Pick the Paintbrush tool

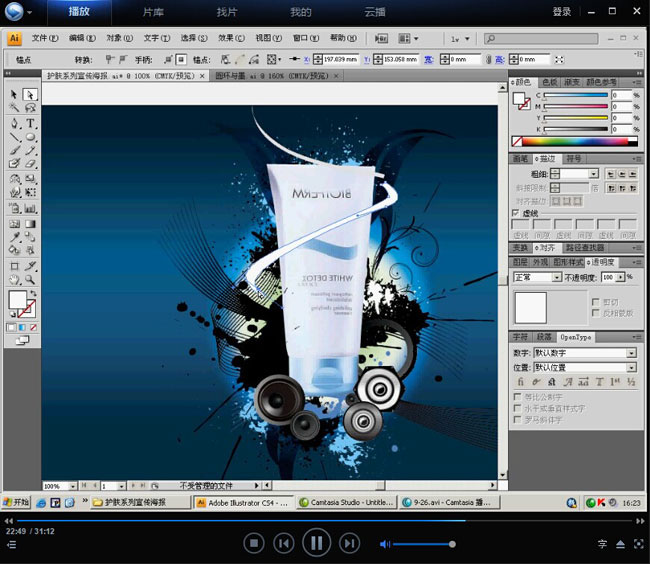point(15,150)
